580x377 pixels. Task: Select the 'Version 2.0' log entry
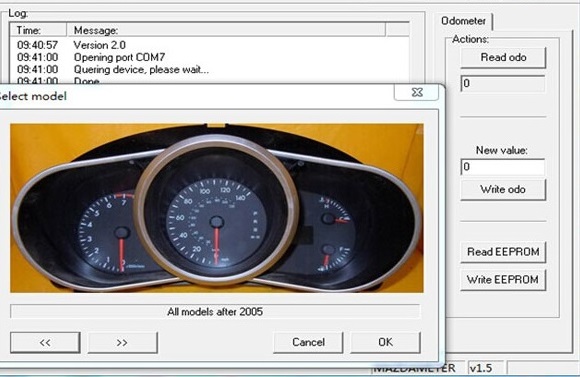click(209, 45)
